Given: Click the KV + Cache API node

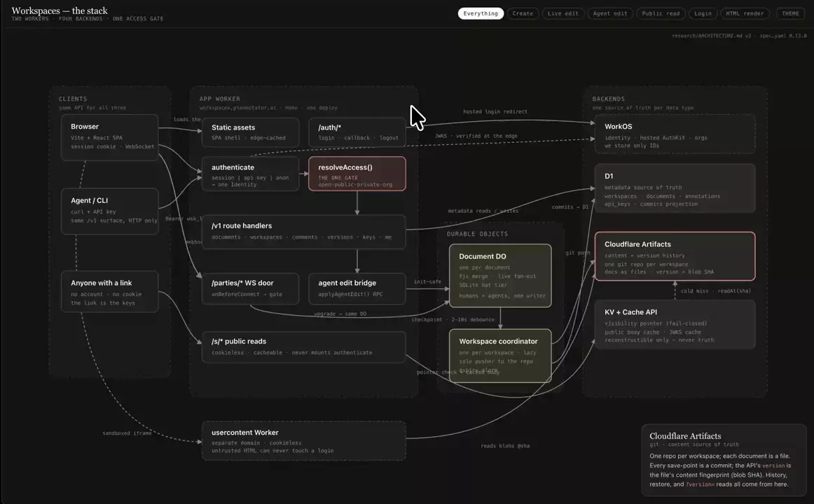Looking at the screenshot, I should tap(675, 325).
